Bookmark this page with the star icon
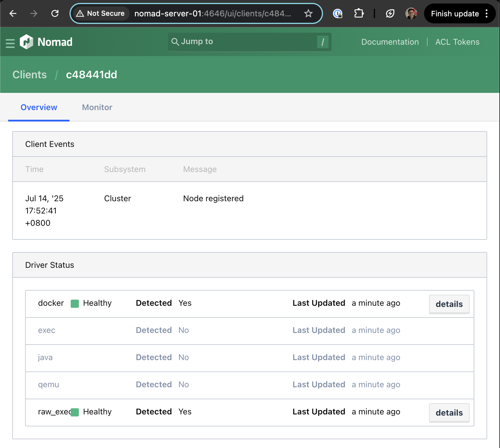The image size is (500, 448). tap(308, 13)
